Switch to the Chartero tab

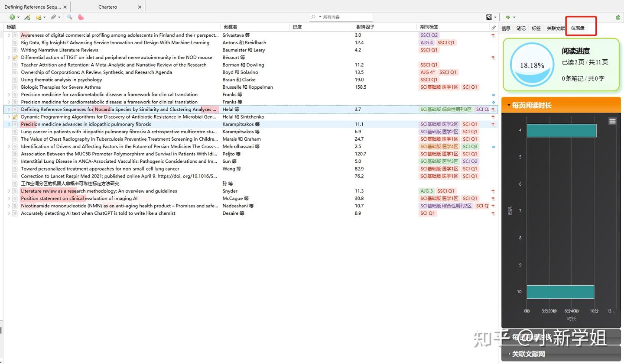(x=107, y=7)
